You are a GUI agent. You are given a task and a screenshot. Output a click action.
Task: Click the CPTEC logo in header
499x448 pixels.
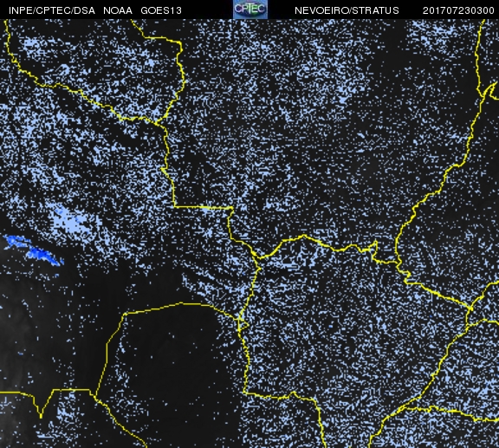pos(250,10)
